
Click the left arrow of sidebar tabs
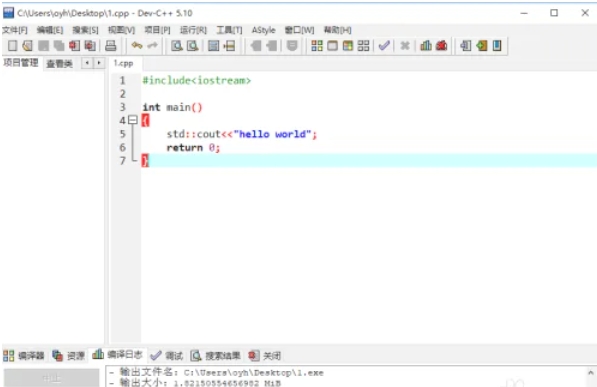point(87,63)
